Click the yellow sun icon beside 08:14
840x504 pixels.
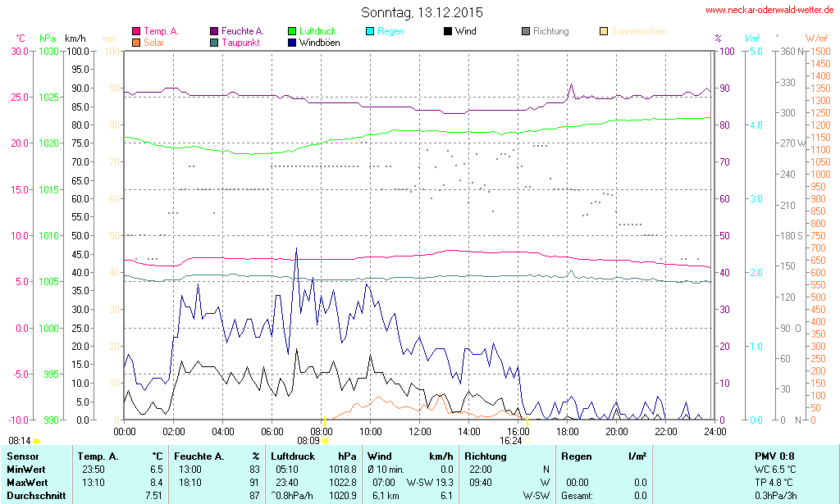click(36, 441)
